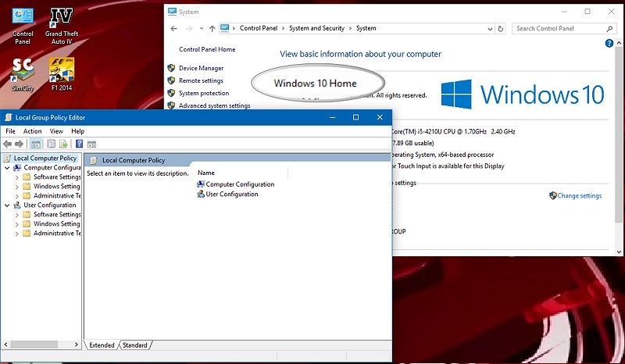Click the magnifier icon in Search Control Panel

[x=609, y=28]
